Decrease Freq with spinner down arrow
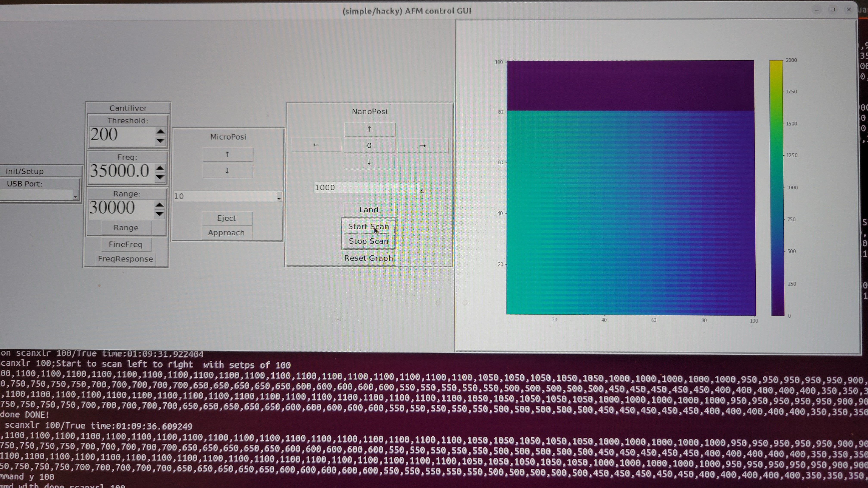This screenshot has height=488, width=868. coord(160,177)
